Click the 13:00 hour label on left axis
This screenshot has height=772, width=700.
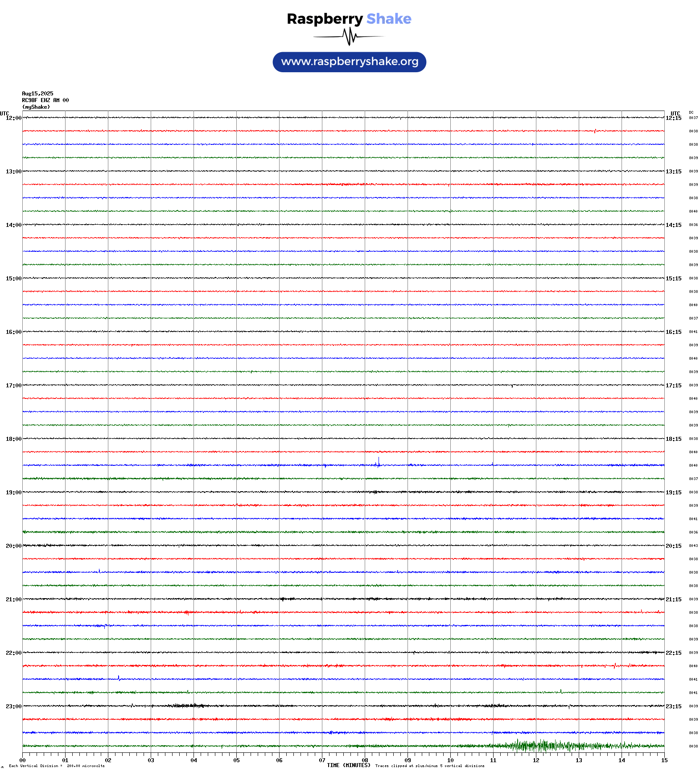coord(13,172)
